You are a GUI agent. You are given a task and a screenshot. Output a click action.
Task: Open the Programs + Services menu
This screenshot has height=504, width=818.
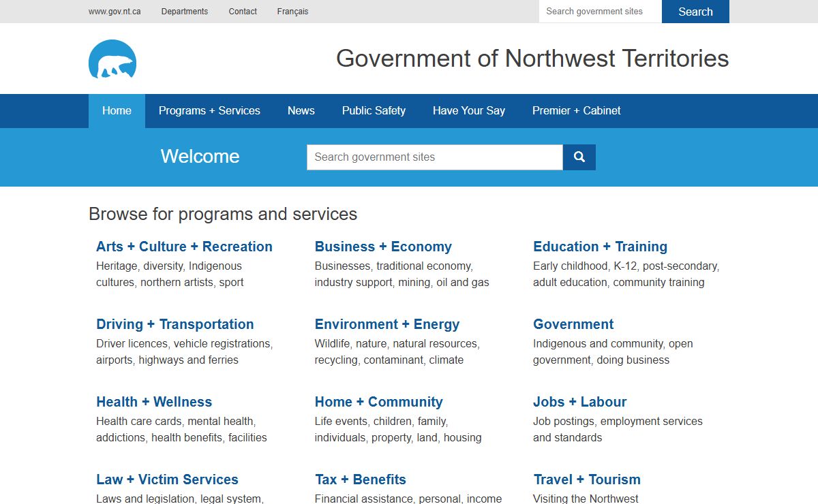coord(209,111)
